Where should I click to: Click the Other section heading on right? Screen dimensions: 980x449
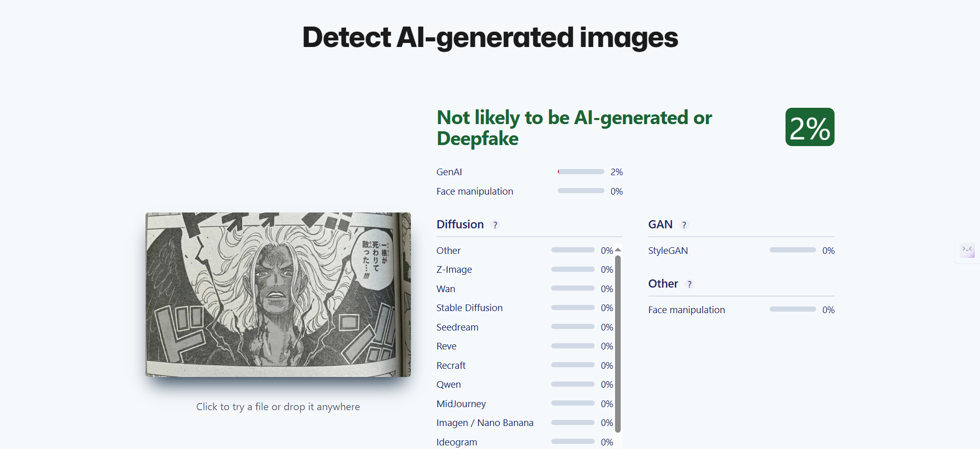tap(663, 283)
